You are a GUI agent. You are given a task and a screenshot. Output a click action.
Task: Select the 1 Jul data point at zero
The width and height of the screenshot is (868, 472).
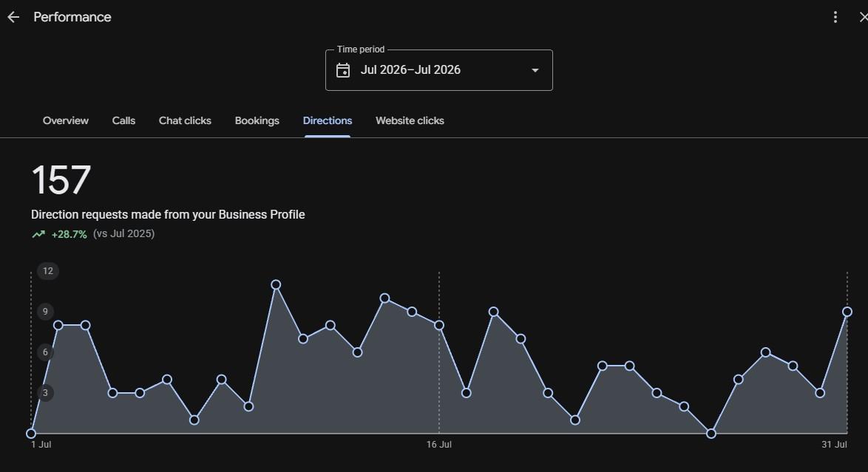click(31, 434)
